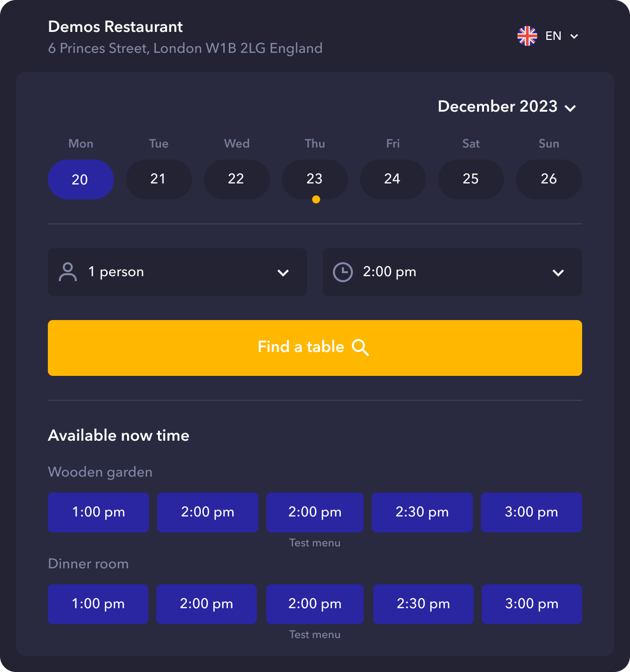Screen dimensions: 630x672
Task: Select Monday 20 date
Action: tap(80, 179)
